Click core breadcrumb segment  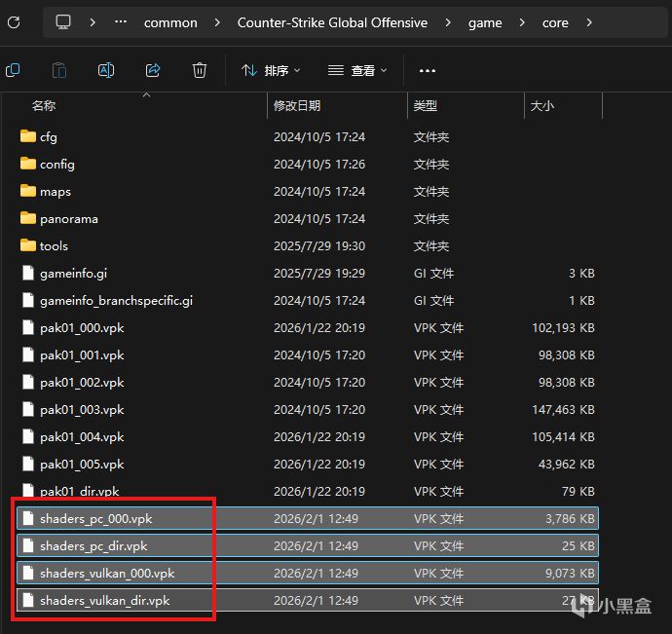[x=555, y=22]
